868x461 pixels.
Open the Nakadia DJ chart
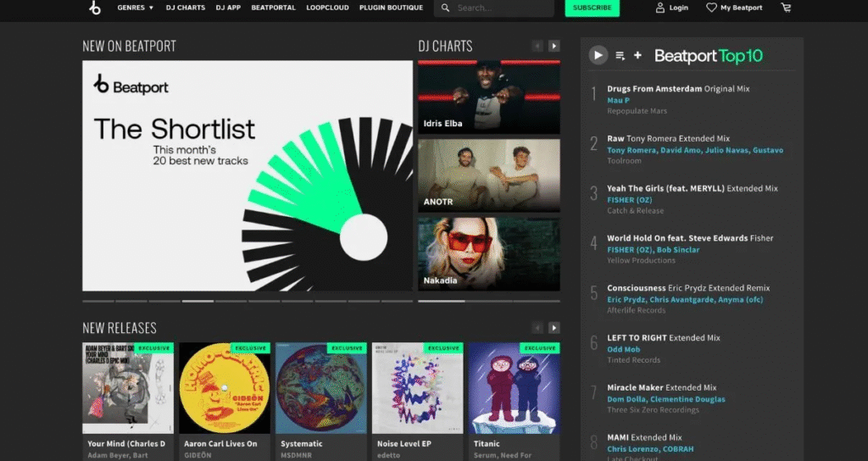pos(489,254)
